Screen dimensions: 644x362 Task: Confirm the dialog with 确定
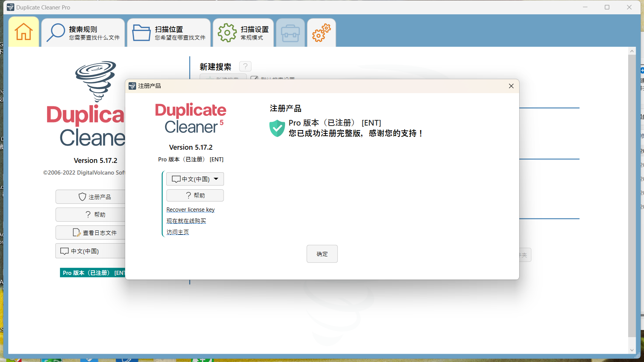click(x=322, y=254)
